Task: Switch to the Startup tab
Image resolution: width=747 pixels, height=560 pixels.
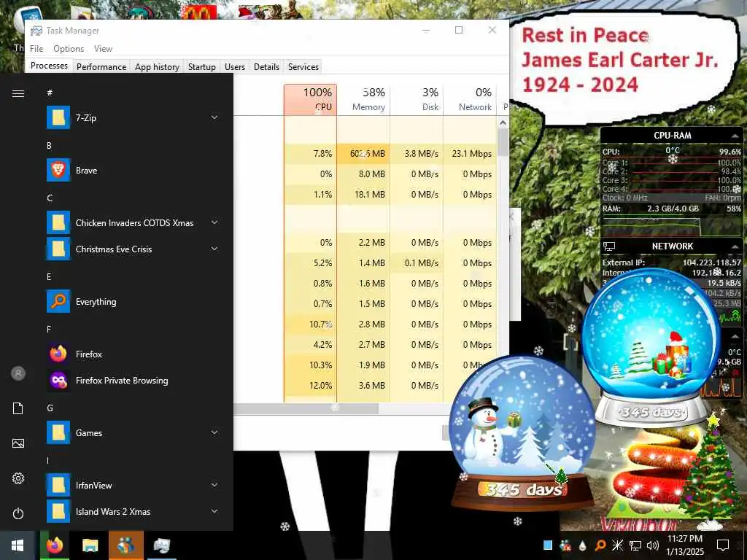Action: 201,66
